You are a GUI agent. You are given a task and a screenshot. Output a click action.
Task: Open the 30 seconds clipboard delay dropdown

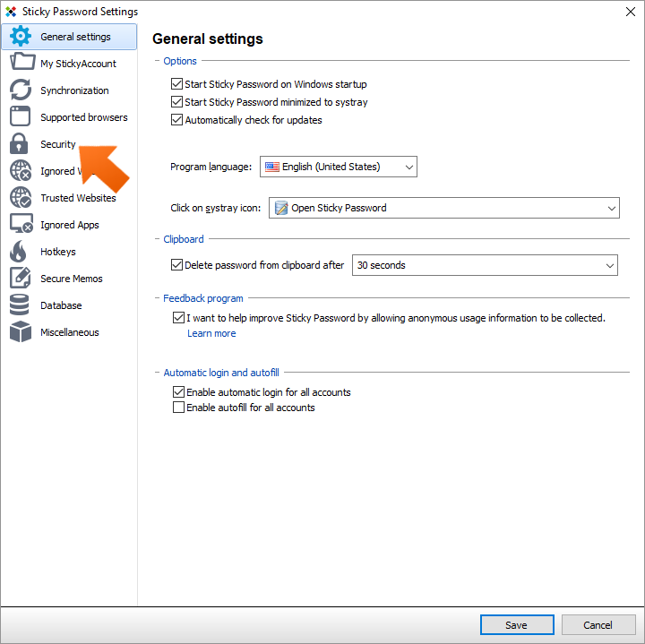pos(485,265)
